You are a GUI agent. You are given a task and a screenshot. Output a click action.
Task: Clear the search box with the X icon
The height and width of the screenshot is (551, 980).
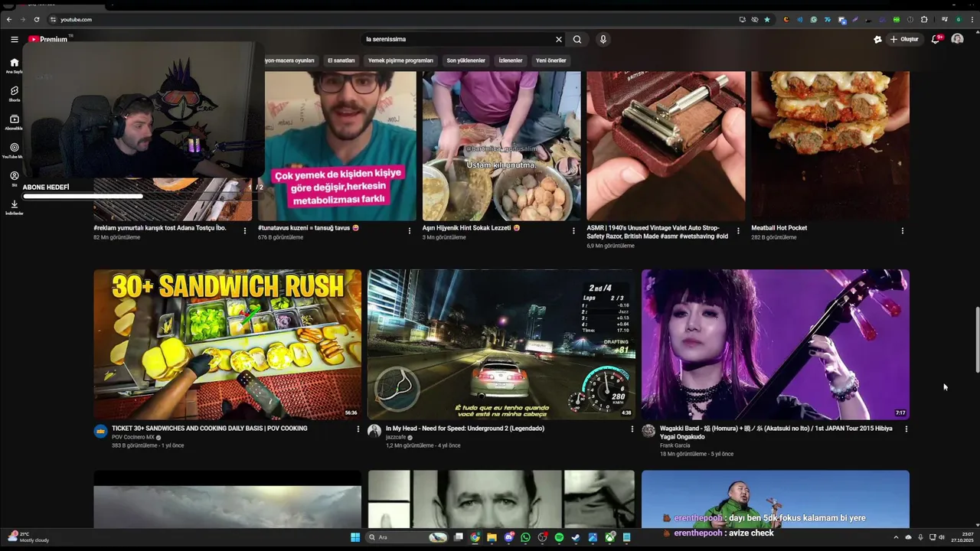point(559,40)
